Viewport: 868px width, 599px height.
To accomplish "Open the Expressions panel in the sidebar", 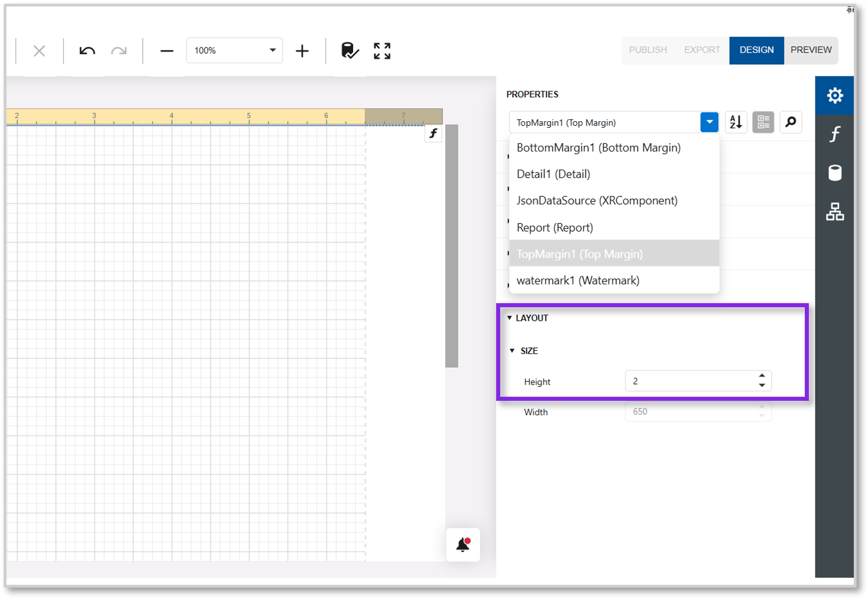I will coord(834,135).
